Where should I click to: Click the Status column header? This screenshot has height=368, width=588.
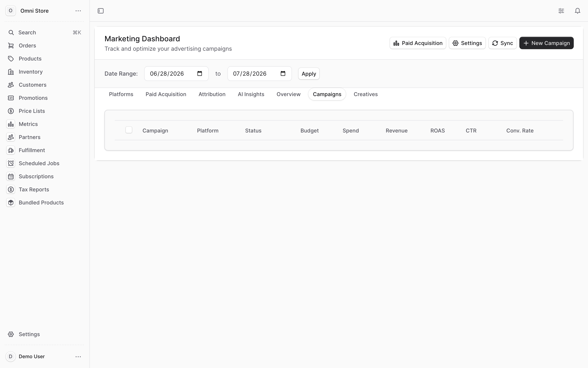point(253,131)
